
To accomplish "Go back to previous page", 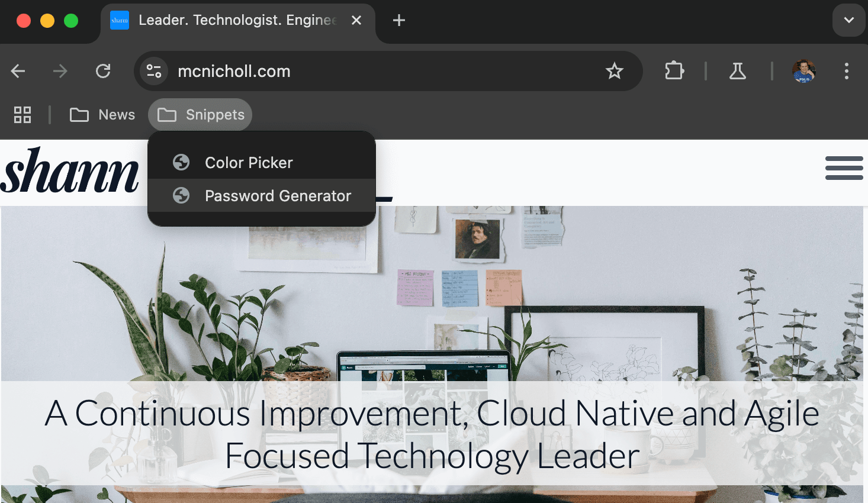I will [18, 72].
